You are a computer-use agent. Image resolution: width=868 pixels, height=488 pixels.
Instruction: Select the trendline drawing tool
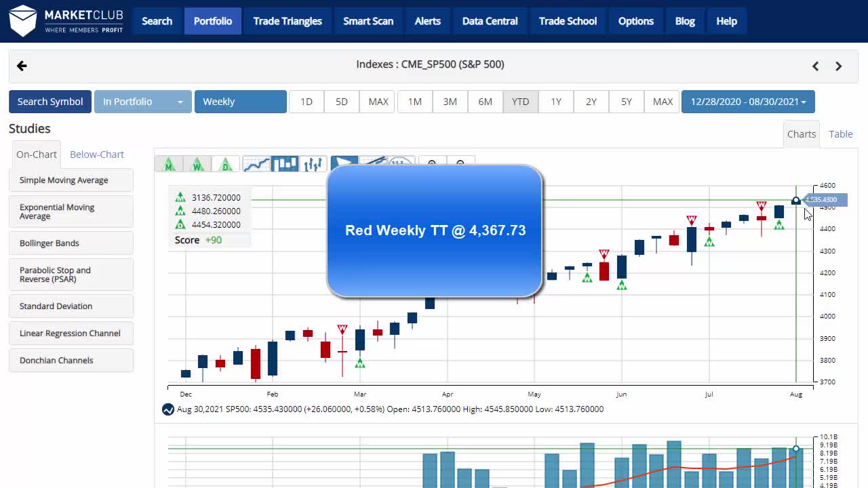coord(372,161)
